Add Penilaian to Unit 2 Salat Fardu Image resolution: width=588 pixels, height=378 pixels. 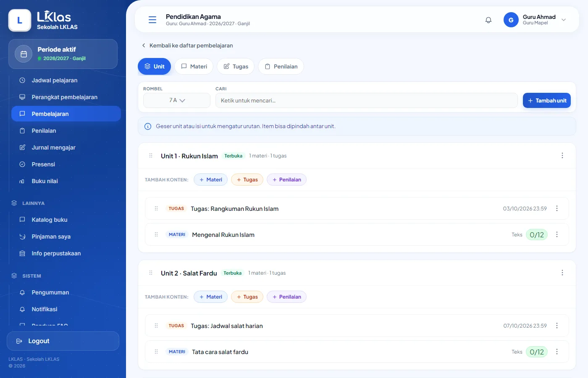coord(286,297)
